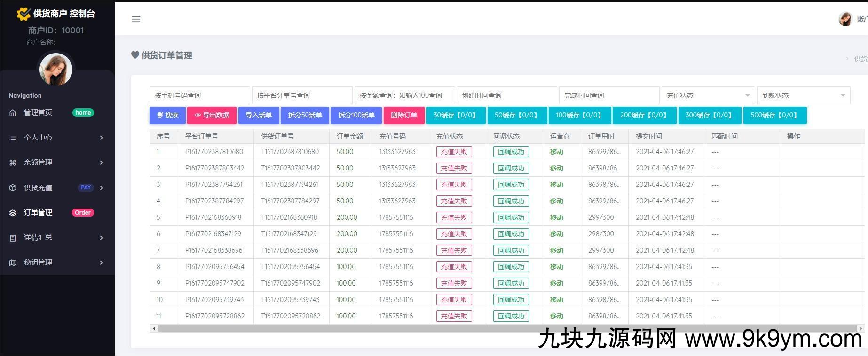Expand 供货充值 chevron arrow
868x356 pixels.
tap(101, 188)
